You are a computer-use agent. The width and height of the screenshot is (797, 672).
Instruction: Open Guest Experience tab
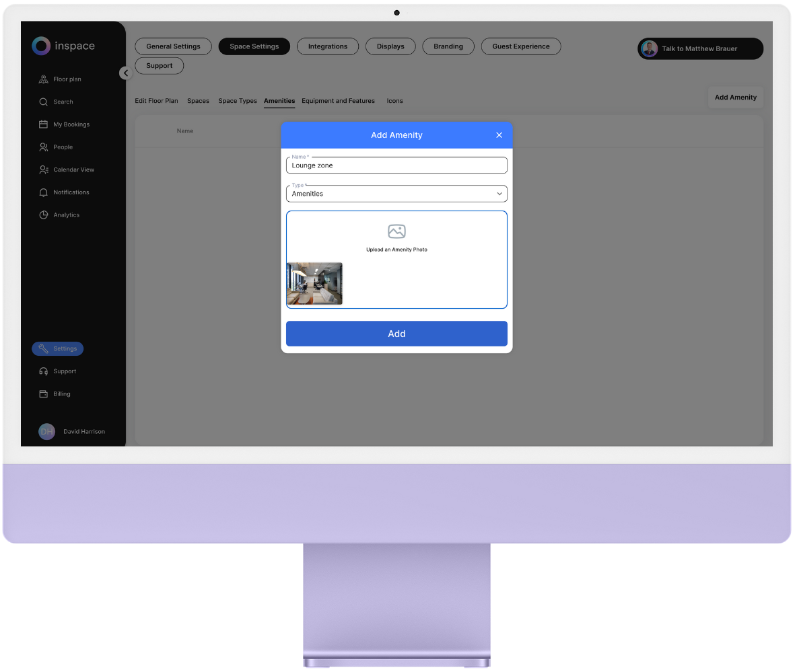click(521, 46)
